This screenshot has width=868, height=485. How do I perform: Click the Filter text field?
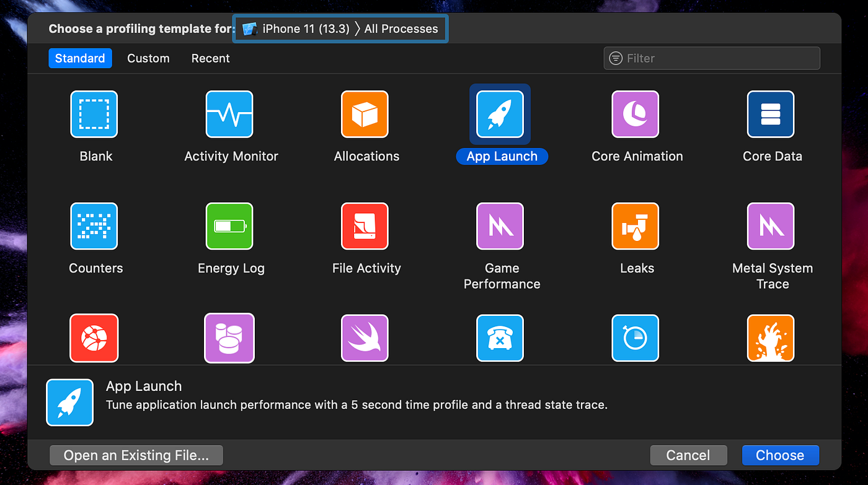pos(712,58)
